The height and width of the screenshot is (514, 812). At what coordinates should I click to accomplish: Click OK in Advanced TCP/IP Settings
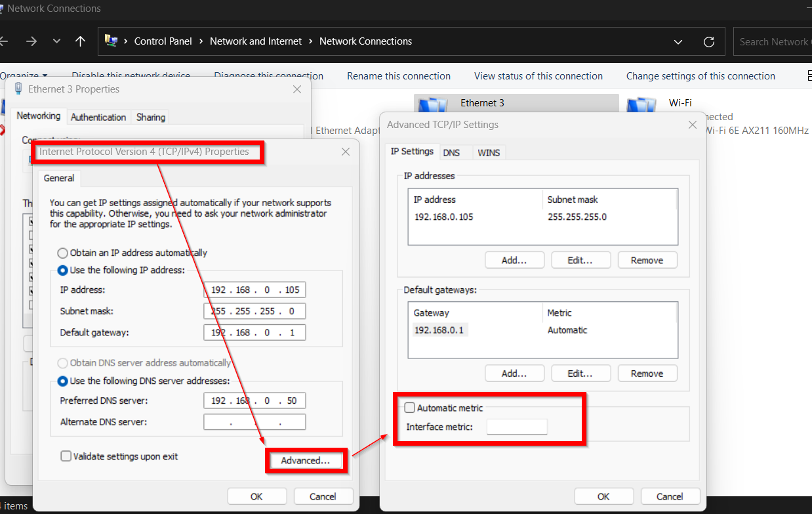coord(603,496)
